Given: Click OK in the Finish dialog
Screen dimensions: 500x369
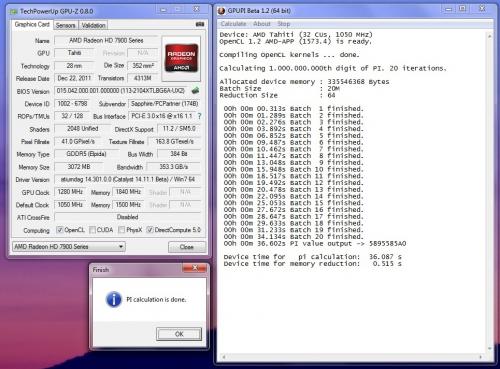Looking at the screenshot, I should pyautogui.click(x=179, y=334).
